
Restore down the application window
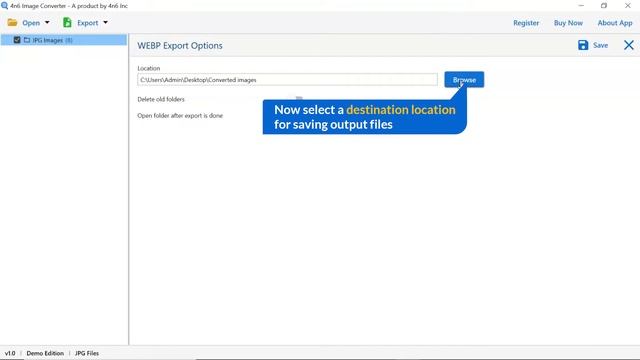pos(604,6)
